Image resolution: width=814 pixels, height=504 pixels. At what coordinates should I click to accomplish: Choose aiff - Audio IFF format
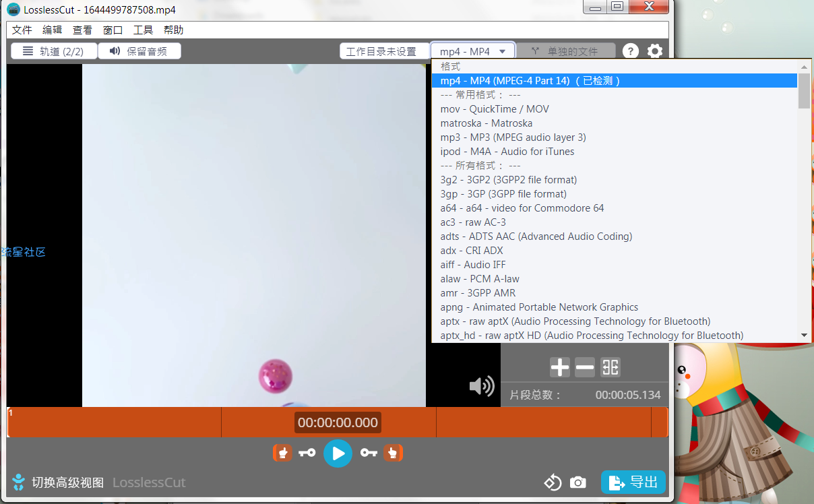coord(615,265)
